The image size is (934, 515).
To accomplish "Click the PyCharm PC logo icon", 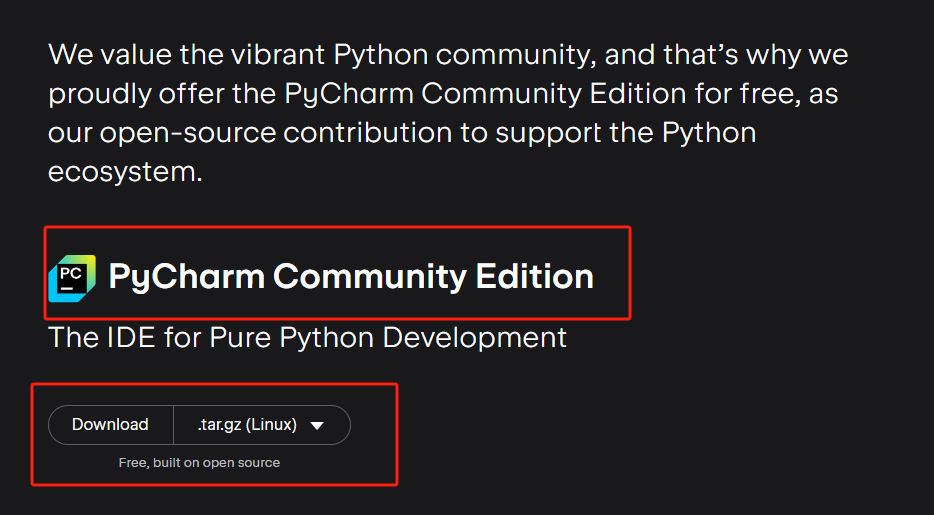I will pos(72,278).
